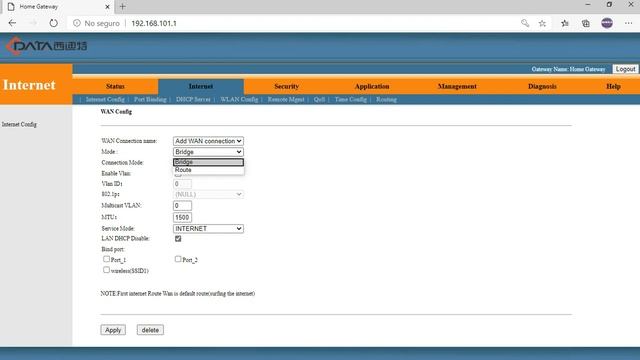Select Bridge in the open dropdown list

[x=208, y=162]
